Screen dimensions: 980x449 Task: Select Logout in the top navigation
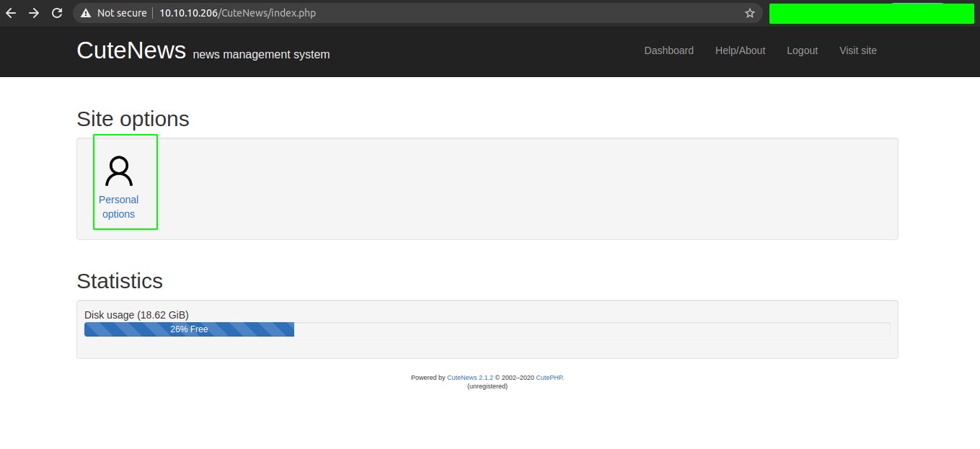(x=803, y=50)
